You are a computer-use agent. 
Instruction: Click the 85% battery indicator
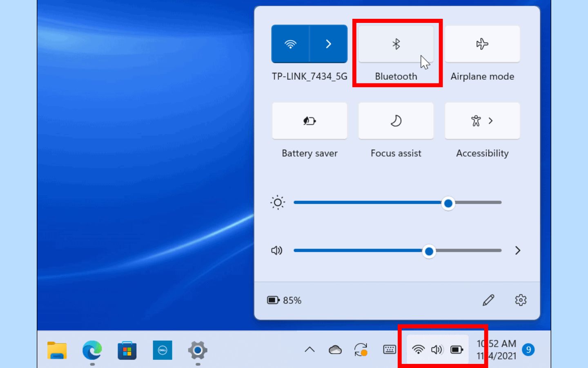284,301
